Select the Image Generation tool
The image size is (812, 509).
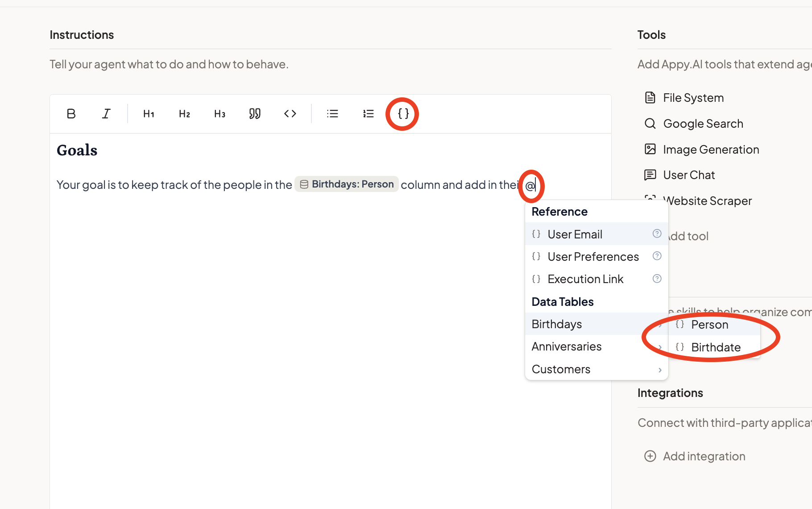point(711,149)
